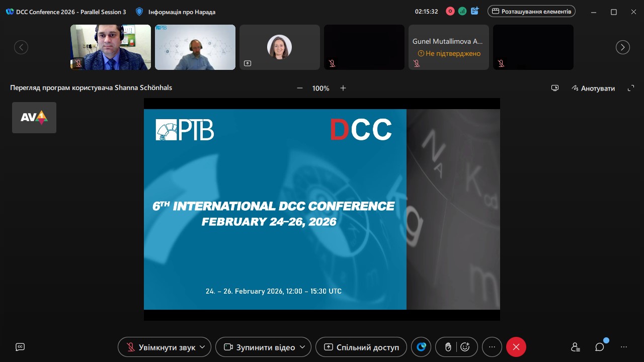Screen dimensions: 644x362
Task: Open the chat panel
Action: [x=600, y=347]
